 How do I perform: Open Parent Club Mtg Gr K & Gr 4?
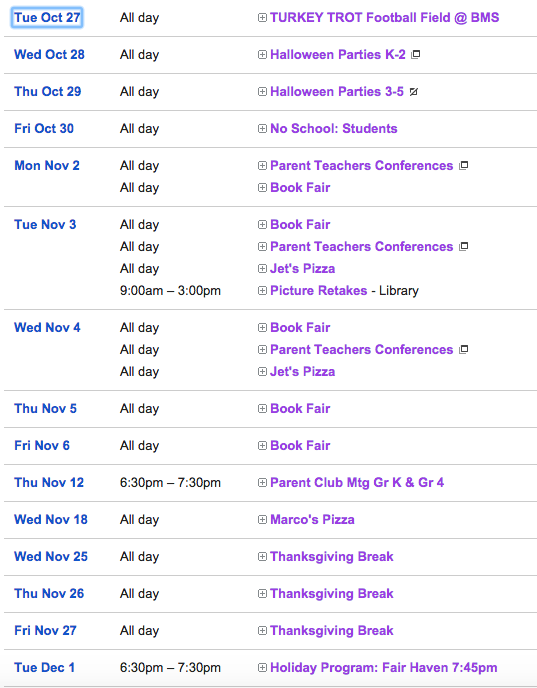357,483
